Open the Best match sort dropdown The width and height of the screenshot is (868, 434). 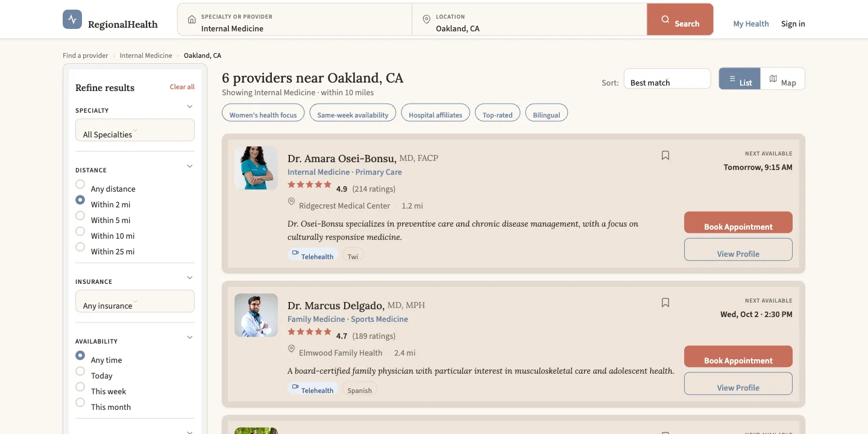click(667, 79)
